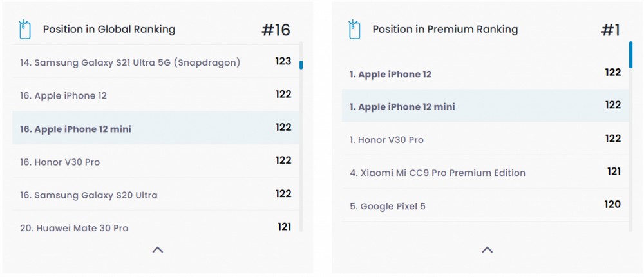Image resolution: width=644 pixels, height=277 pixels.
Task: Click Position in Premium Ranking heading
Action: [x=445, y=30]
